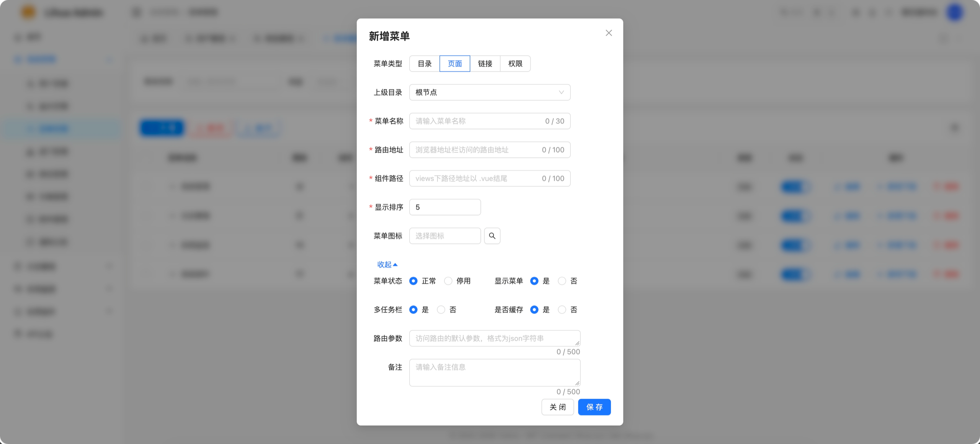This screenshot has width=980, height=444.
Task: Collapse the advanced options via 收起
Action: tap(387, 265)
